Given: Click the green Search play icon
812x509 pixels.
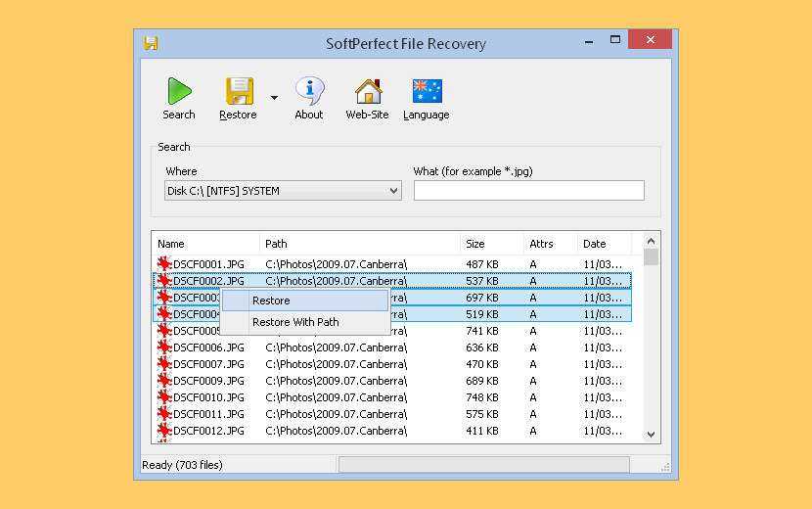Looking at the screenshot, I should point(179,91).
